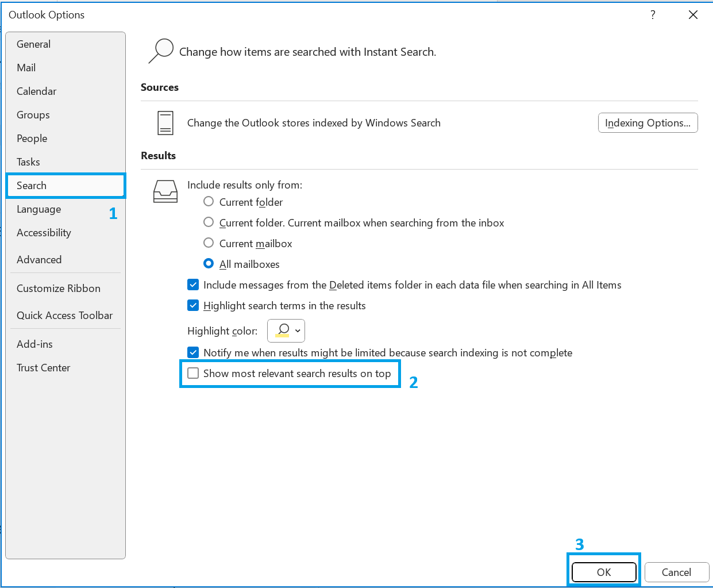This screenshot has height=588, width=713.
Task: Click 'Change how items are searched' heading text
Action: 307,52
